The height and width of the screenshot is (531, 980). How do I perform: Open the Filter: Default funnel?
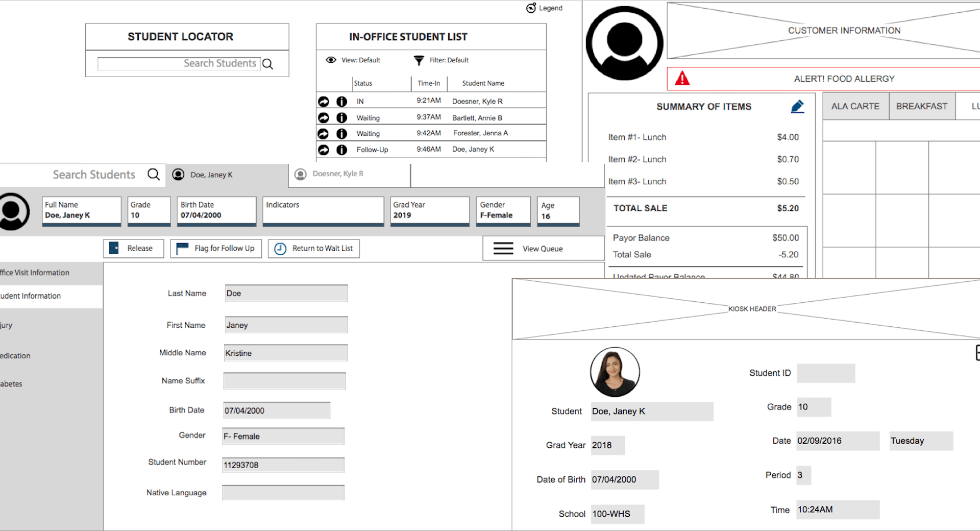(419, 60)
